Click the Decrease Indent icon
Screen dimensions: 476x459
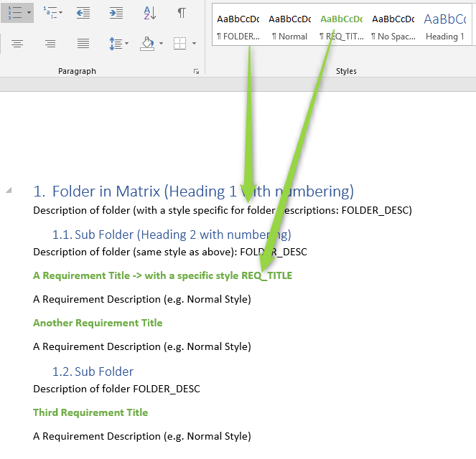click(x=83, y=13)
